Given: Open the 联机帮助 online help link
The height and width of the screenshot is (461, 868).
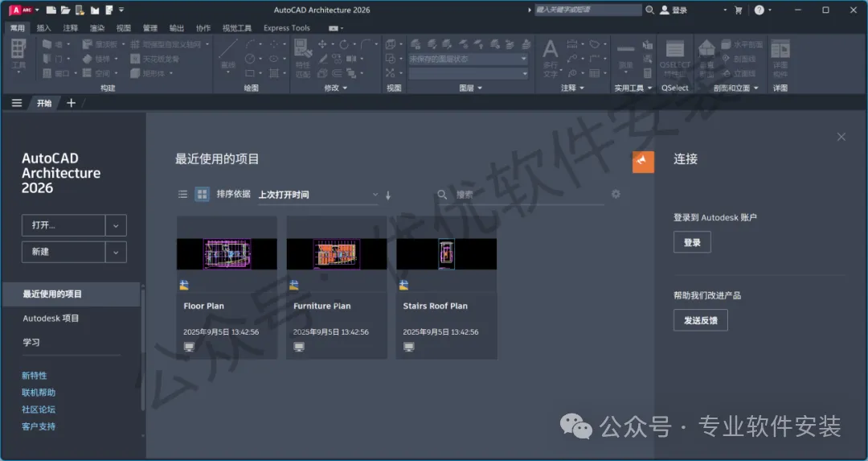Looking at the screenshot, I should [39, 393].
